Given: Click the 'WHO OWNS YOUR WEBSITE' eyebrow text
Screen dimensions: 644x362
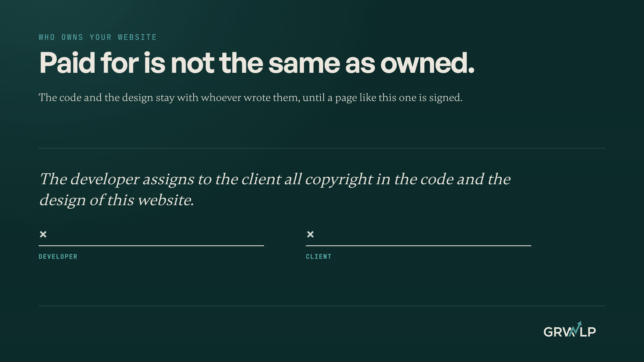Looking at the screenshot, I should point(97,37).
